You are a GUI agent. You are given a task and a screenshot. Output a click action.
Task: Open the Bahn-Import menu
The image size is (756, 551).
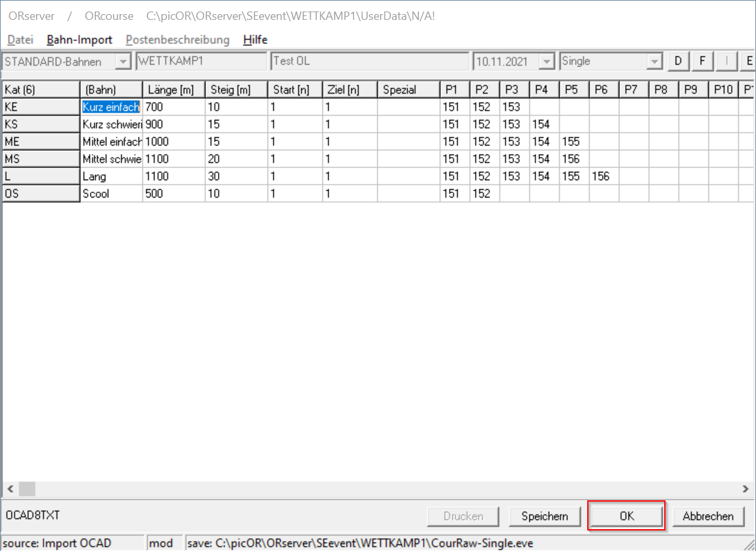pos(80,40)
